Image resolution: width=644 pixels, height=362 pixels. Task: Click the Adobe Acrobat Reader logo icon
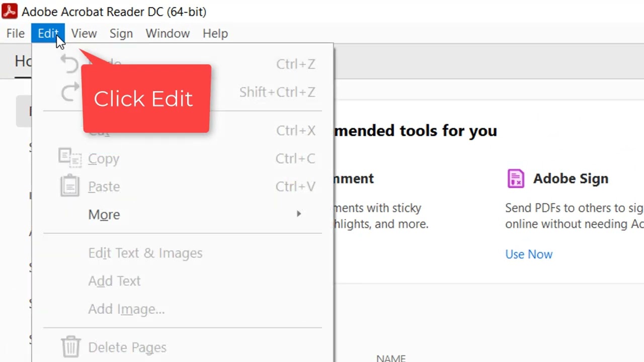(x=10, y=11)
